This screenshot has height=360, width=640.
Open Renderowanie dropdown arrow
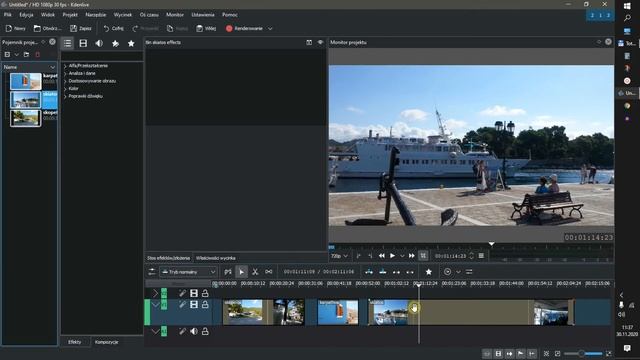click(x=270, y=29)
